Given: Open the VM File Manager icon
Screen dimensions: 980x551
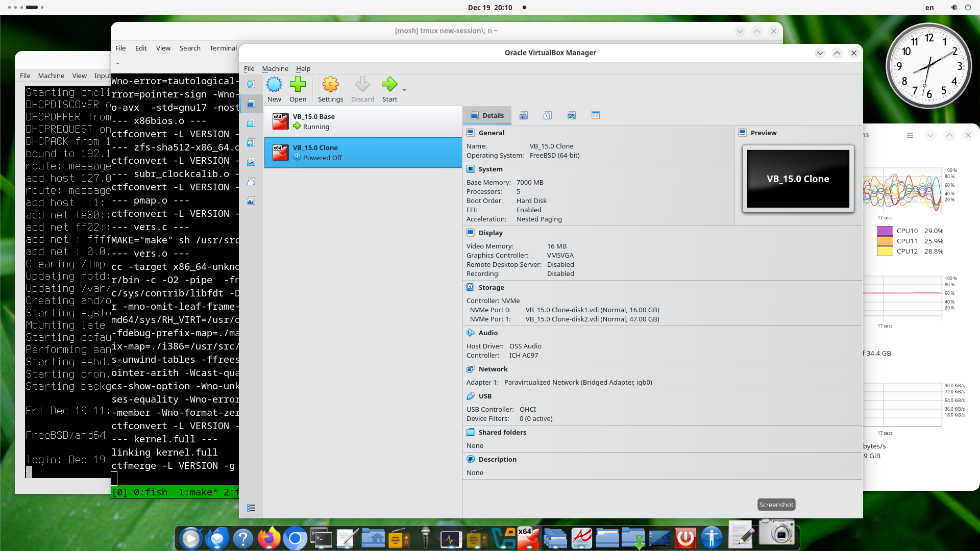Looking at the screenshot, I should pos(595,115).
